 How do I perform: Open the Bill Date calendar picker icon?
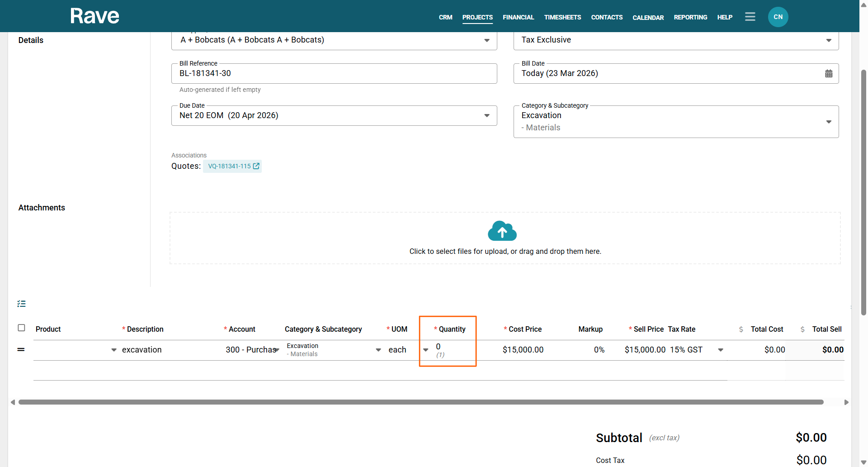coord(828,74)
